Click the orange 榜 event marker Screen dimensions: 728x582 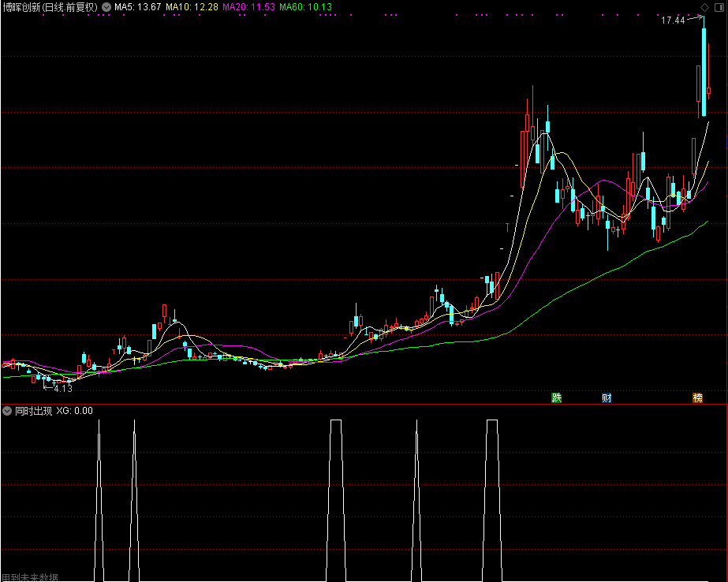pyautogui.click(x=697, y=397)
